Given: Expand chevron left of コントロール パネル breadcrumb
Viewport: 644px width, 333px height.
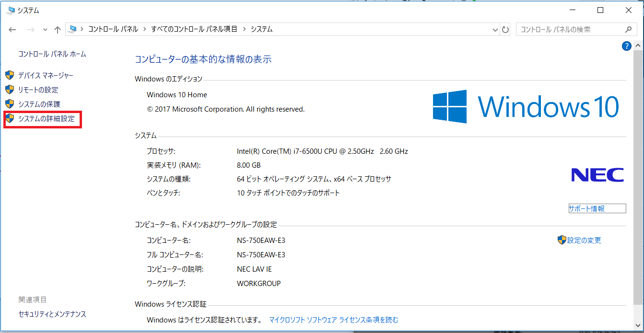Looking at the screenshot, I should pyautogui.click(x=82, y=29).
